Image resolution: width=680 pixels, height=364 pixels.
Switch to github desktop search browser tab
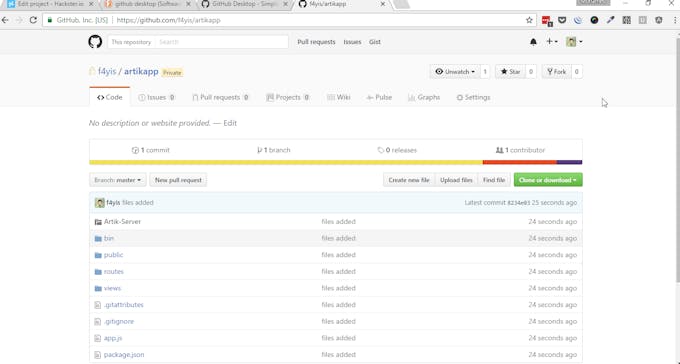pos(148,4)
